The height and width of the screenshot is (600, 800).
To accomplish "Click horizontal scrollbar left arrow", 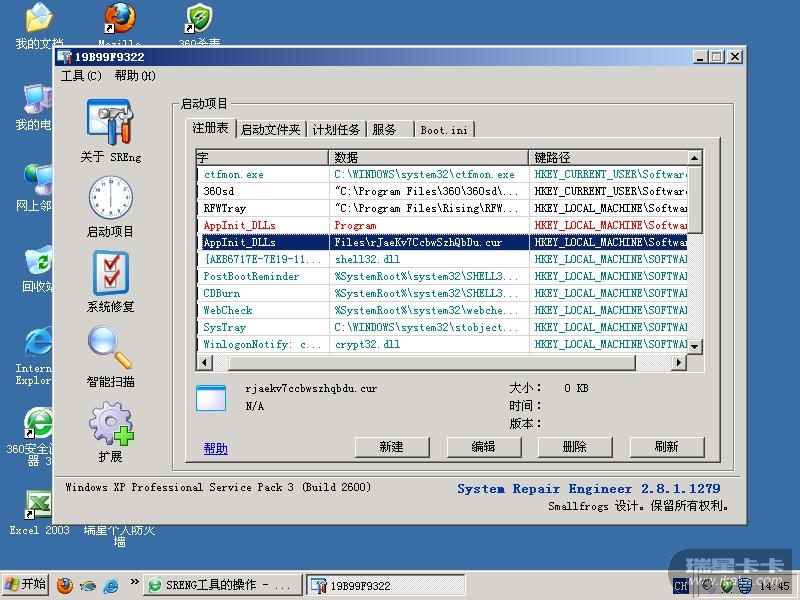I will coord(205,362).
